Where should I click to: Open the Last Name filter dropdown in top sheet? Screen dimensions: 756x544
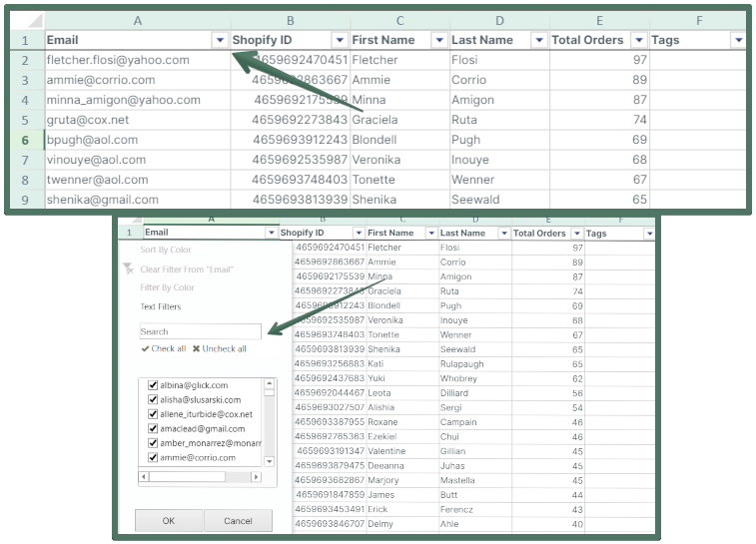click(x=539, y=40)
